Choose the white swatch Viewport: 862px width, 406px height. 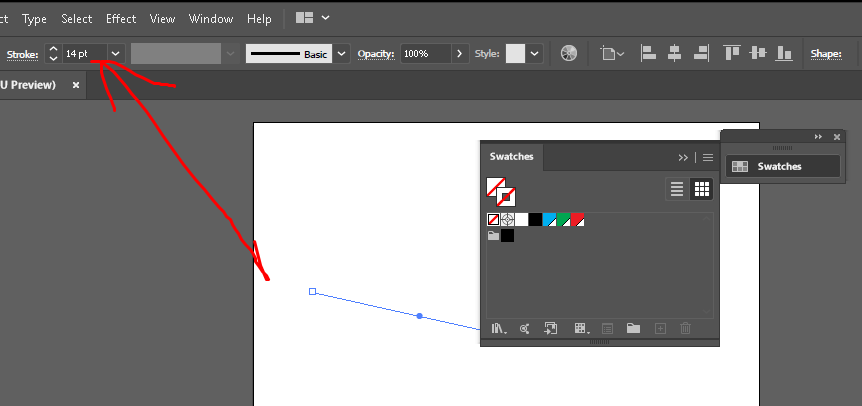521,220
